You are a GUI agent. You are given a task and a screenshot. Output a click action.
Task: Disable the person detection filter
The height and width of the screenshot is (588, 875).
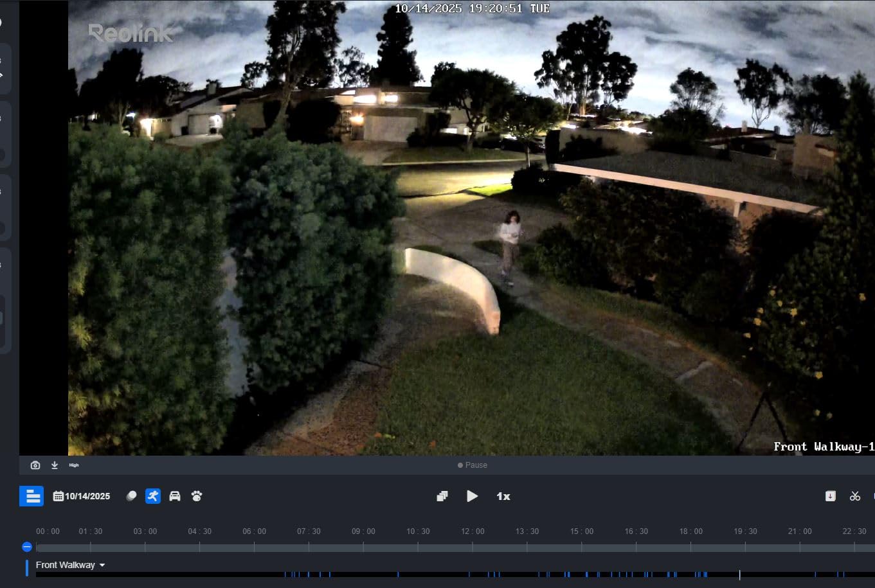[153, 495]
